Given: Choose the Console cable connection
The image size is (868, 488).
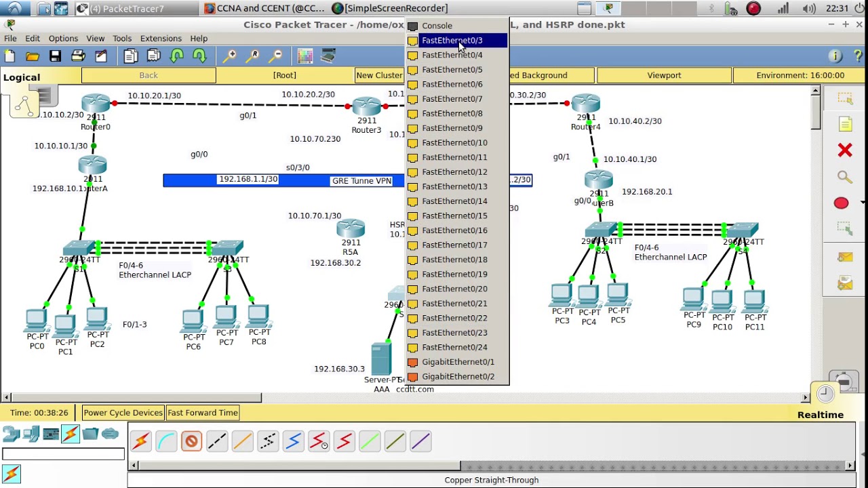Looking at the screenshot, I should [166, 442].
